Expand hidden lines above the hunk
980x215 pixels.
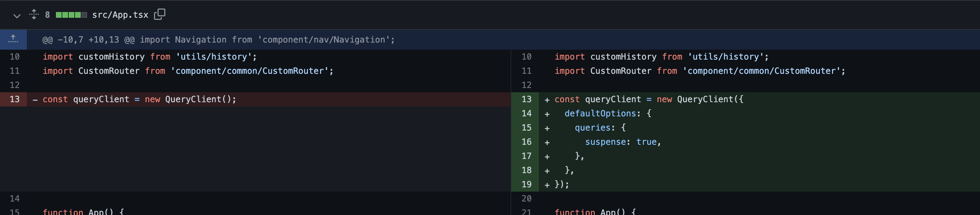tap(13, 39)
